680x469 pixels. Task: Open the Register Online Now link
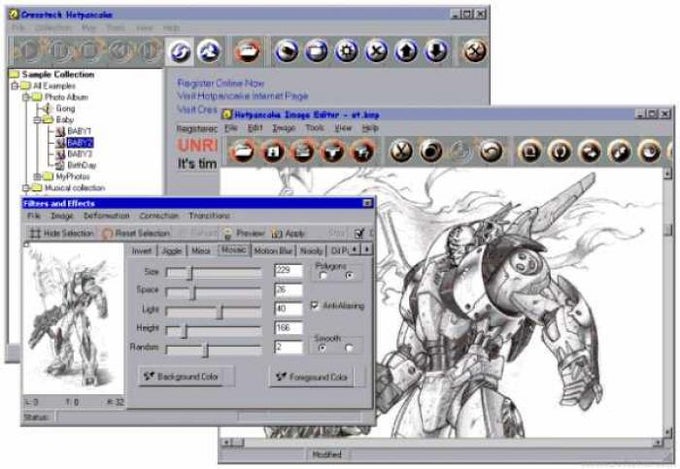[x=221, y=83]
